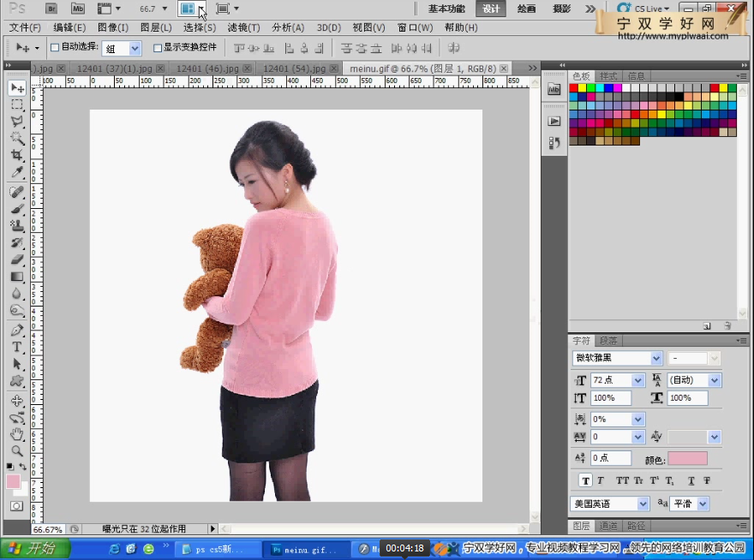Select the Rectangular Marquee tool

(x=17, y=104)
